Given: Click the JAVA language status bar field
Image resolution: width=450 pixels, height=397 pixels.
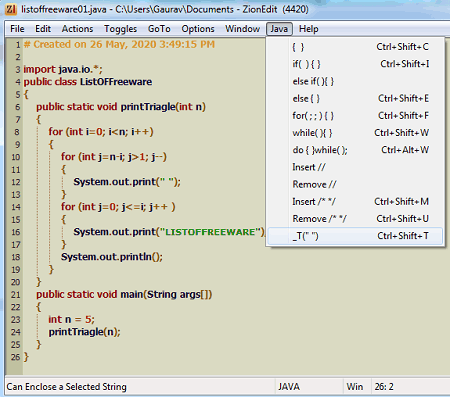Looking at the screenshot, I should (309, 387).
